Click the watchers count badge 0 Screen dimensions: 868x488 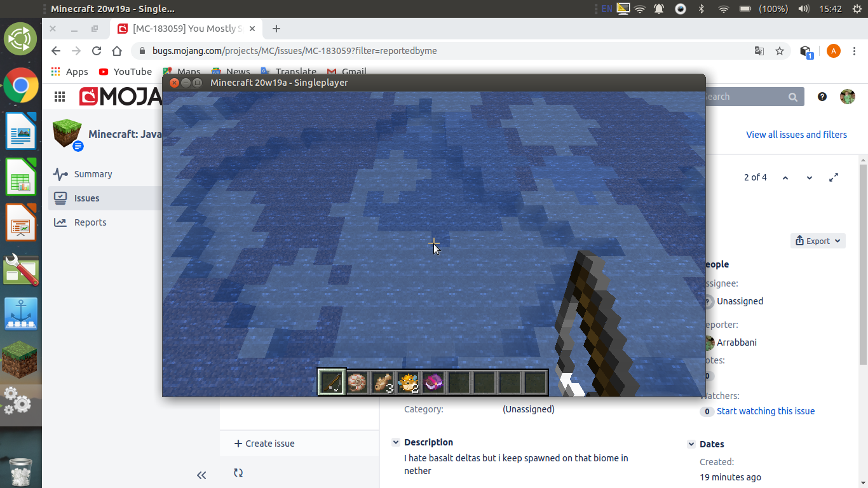point(707,412)
